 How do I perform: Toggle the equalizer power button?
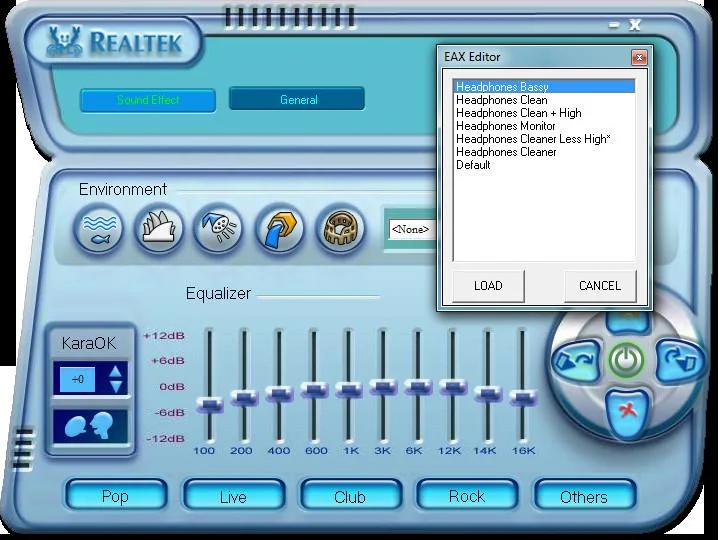(626, 361)
